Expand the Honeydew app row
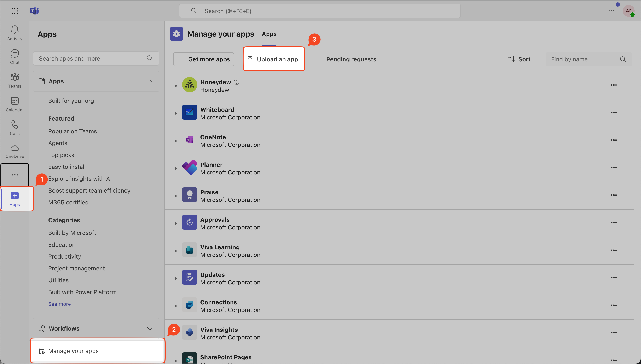Image resolution: width=641 pixels, height=364 pixels. click(x=176, y=86)
